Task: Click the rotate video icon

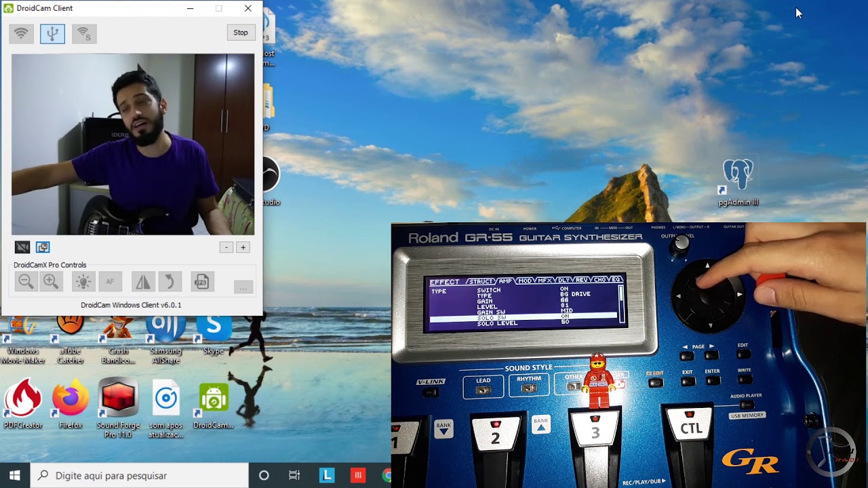Action: (170, 281)
